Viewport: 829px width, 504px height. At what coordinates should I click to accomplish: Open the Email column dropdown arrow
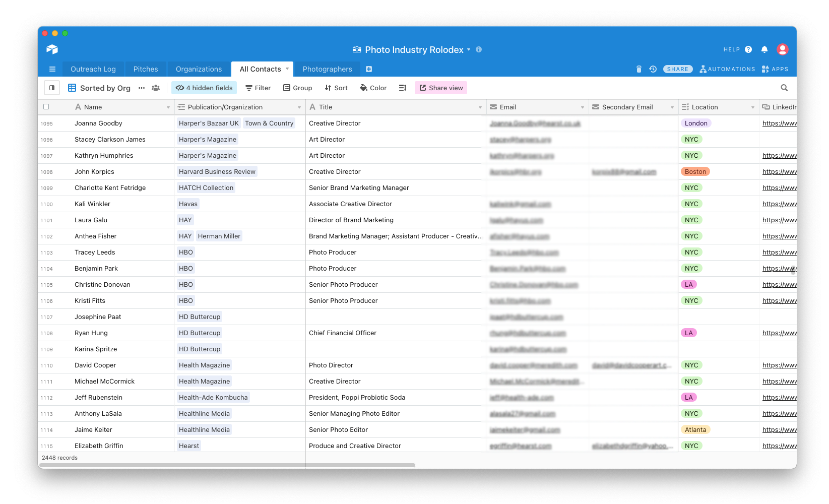click(x=583, y=107)
